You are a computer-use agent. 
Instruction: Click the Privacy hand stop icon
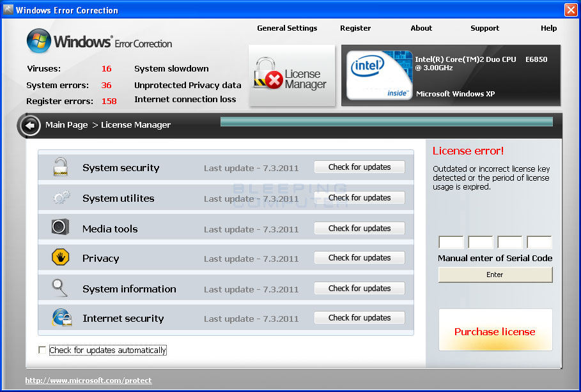[x=60, y=257]
